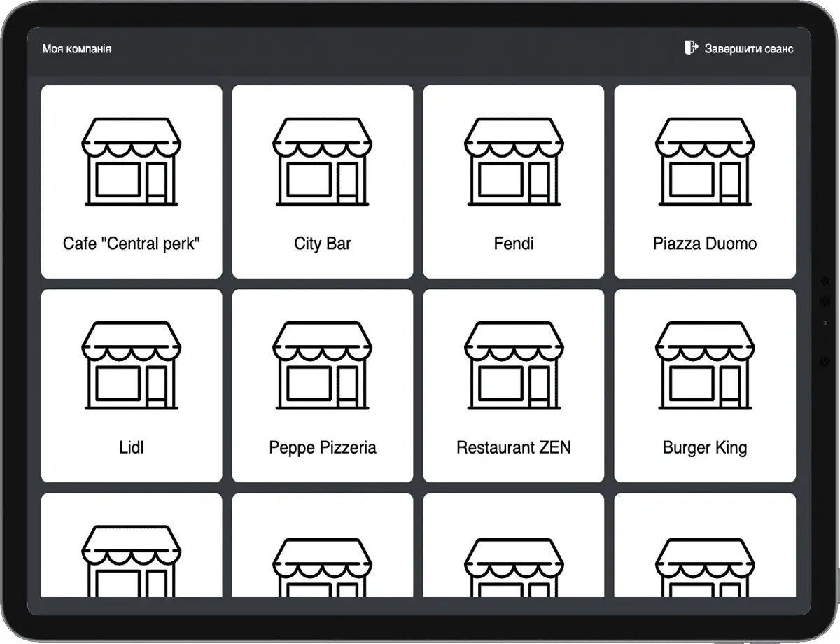This screenshot has height=644, width=840.
Task: Click the Cafe "Central perk" name label
Action: [x=132, y=244]
